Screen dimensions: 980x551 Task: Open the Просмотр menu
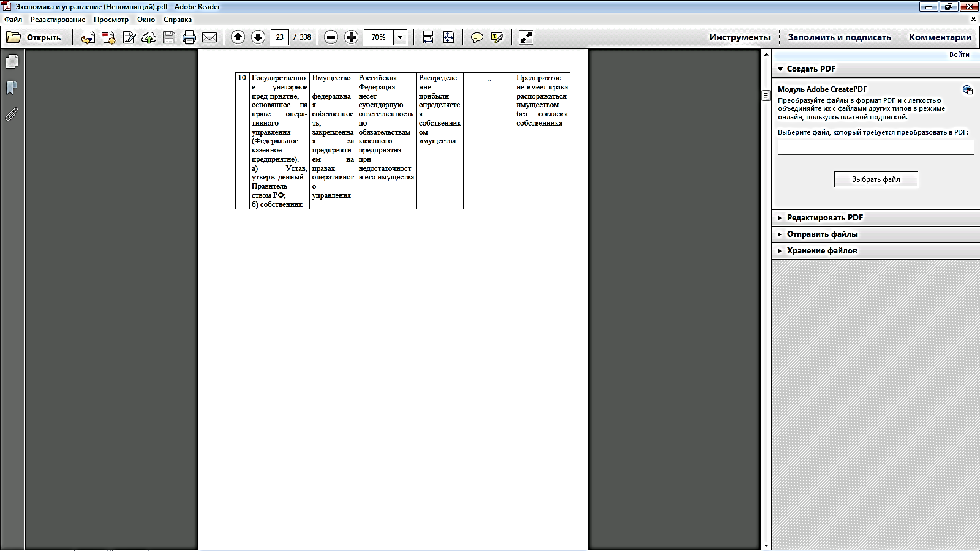(x=111, y=20)
